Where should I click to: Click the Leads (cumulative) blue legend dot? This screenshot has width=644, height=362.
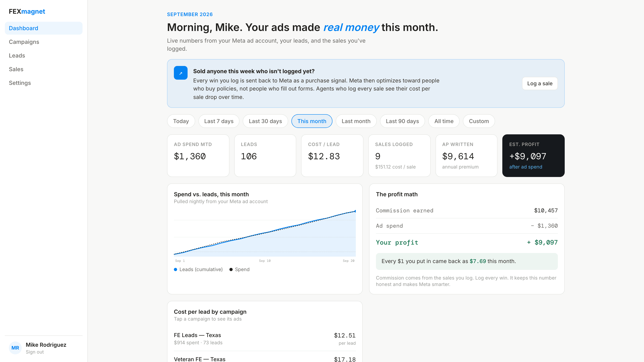(175, 269)
